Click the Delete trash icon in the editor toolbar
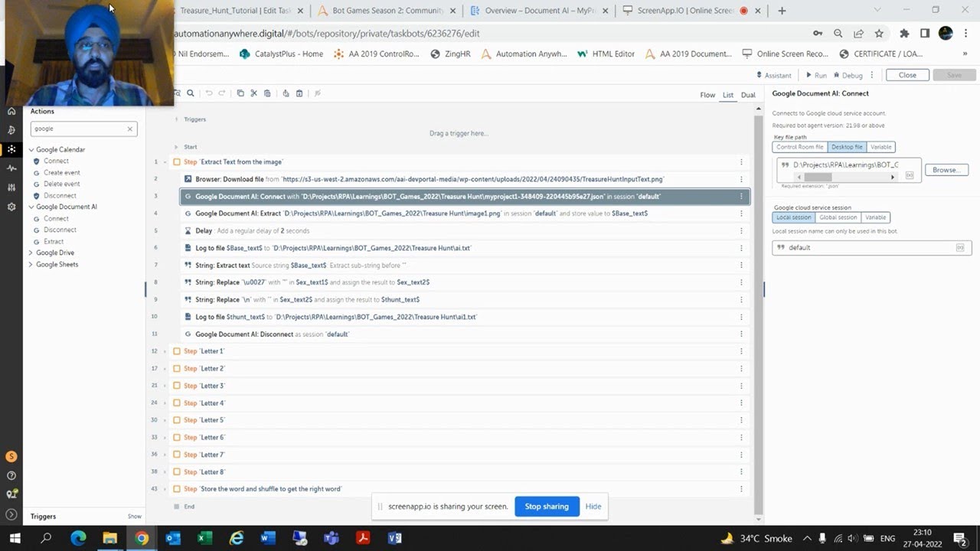 (x=299, y=93)
